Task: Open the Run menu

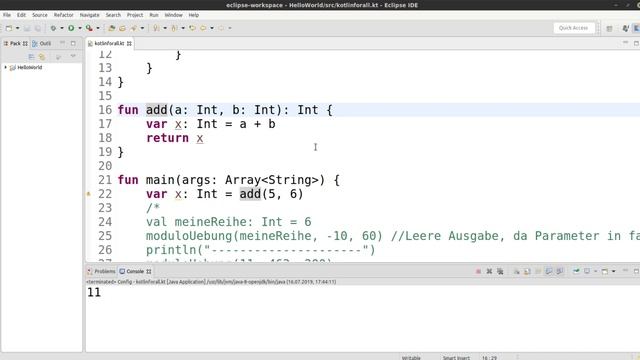Action: 153,15
